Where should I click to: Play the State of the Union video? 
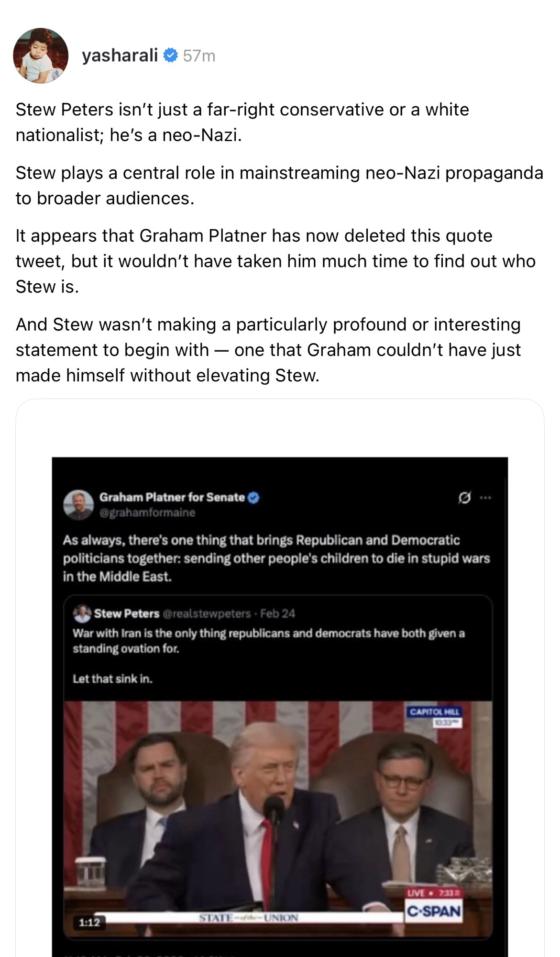pyautogui.click(x=277, y=813)
